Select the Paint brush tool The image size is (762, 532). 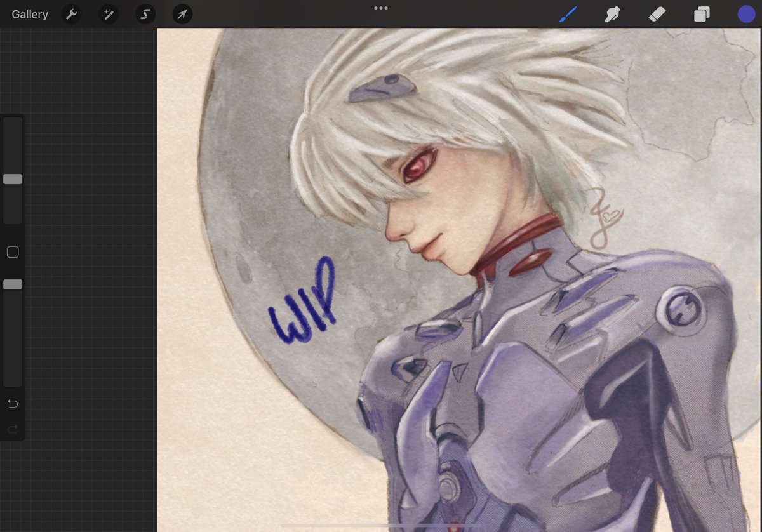[x=569, y=14]
